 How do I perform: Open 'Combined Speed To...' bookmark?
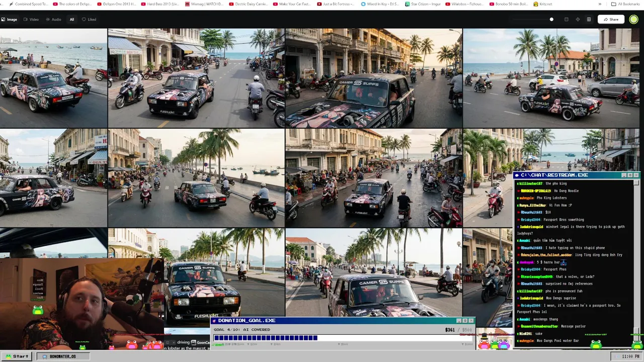[x=28, y=4]
